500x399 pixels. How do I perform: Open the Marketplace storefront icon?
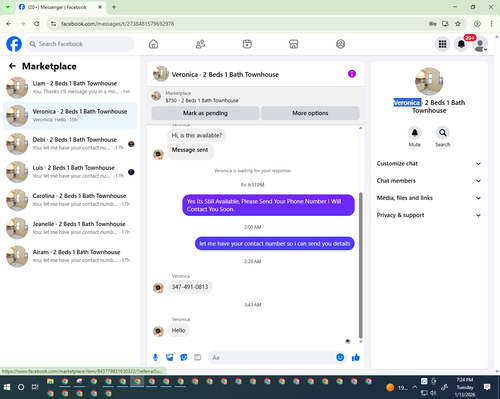click(294, 44)
